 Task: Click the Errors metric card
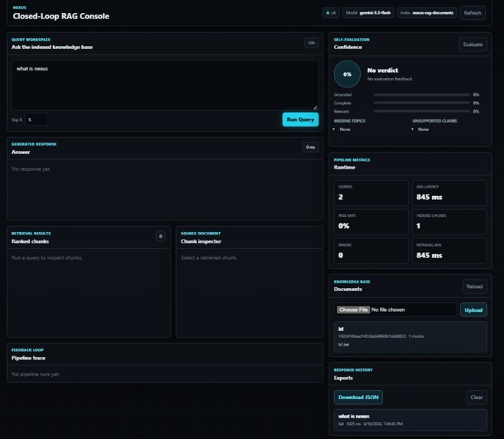click(x=371, y=251)
